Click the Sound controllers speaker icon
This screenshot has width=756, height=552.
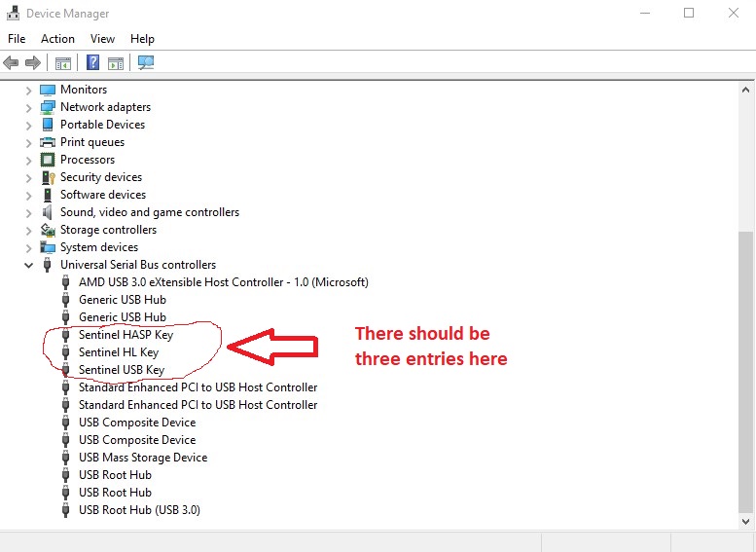[47, 212]
